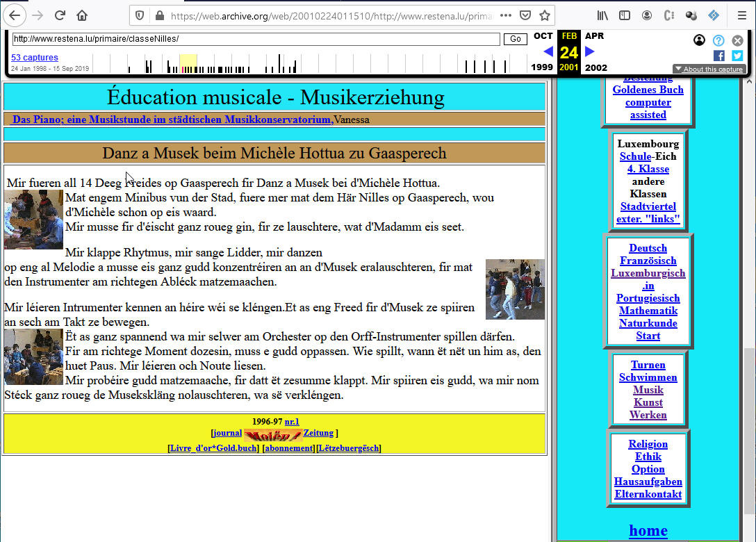Open first photo of children with instruments
Viewport: 756px width, 542px height.
click(34, 220)
